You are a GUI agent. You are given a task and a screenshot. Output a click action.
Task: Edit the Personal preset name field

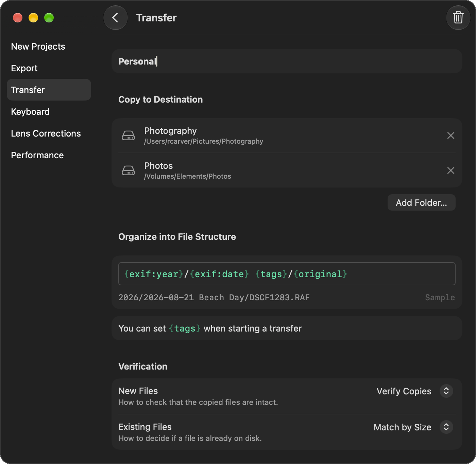click(x=287, y=61)
